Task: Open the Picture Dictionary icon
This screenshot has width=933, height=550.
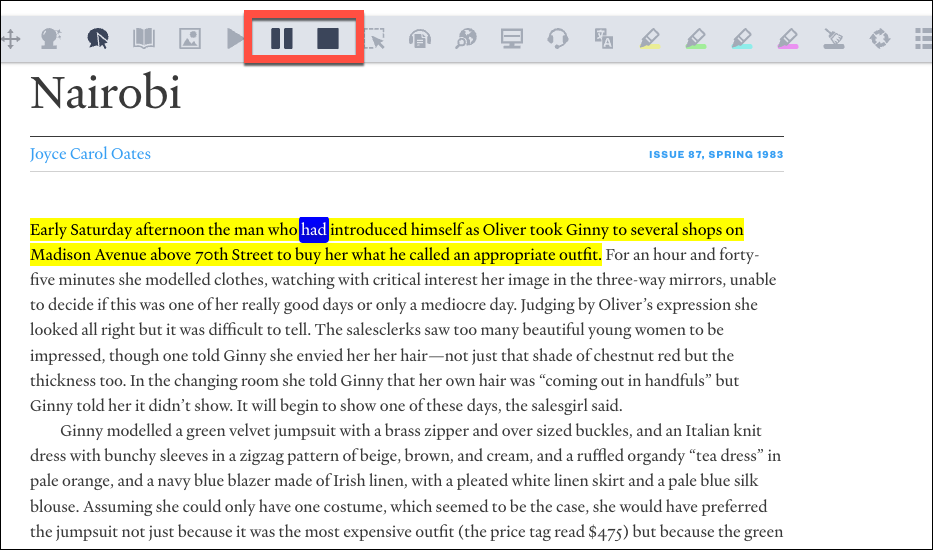Action: tap(190, 39)
